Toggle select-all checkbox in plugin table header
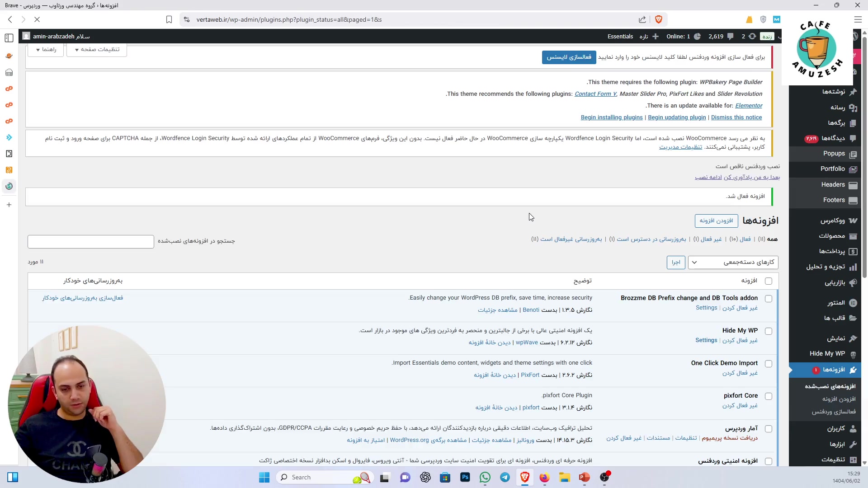The image size is (868, 488). 769,281
